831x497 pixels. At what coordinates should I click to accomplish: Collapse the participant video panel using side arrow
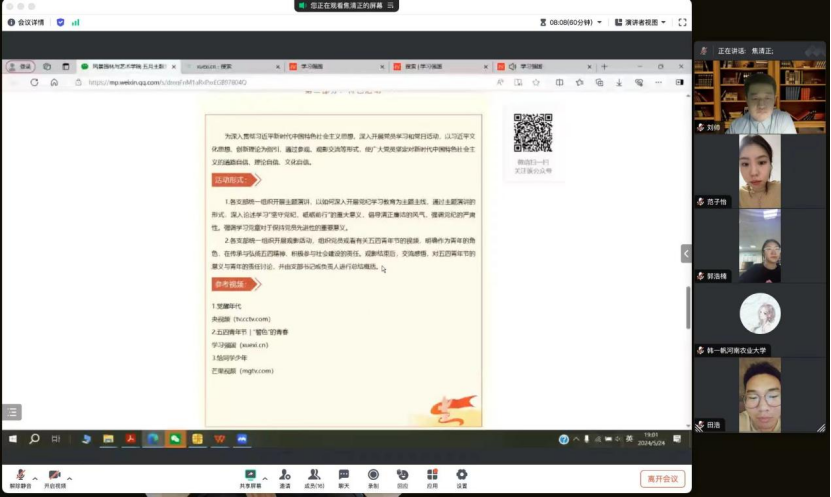tap(686, 254)
